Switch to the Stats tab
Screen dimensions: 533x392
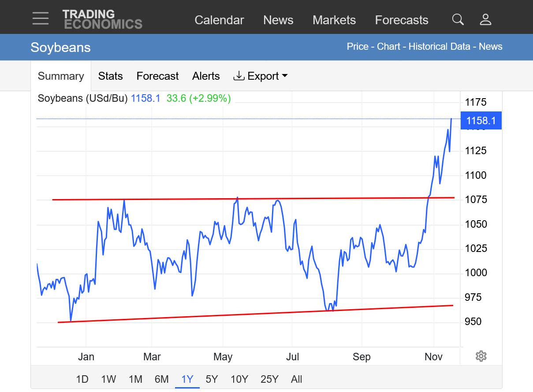coord(110,76)
